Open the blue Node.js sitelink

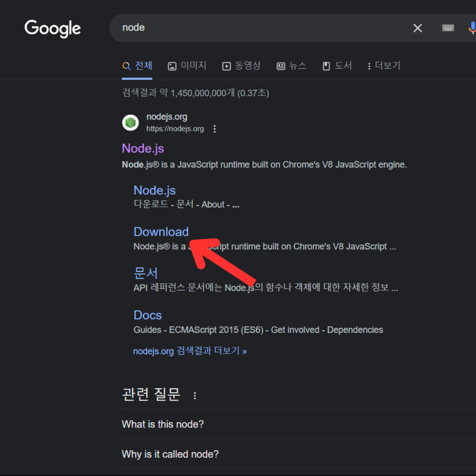(155, 190)
